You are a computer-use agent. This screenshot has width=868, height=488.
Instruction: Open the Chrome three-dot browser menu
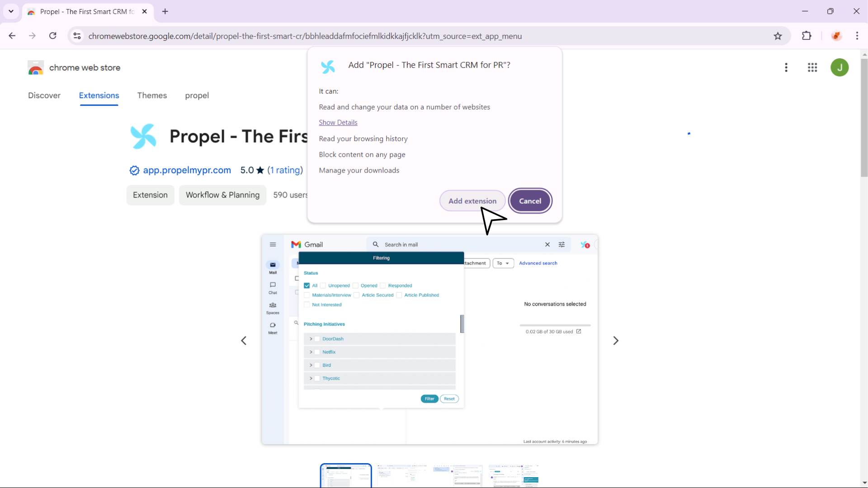[857, 36]
